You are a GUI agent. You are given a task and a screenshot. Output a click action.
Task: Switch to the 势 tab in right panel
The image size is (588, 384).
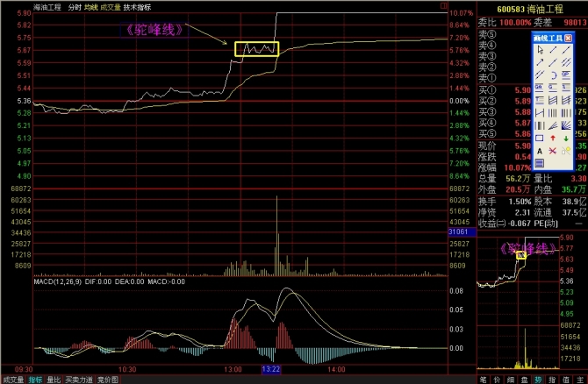538,380
